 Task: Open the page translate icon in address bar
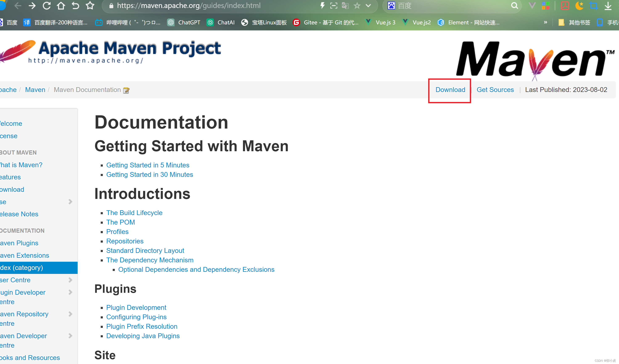point(345,6)
